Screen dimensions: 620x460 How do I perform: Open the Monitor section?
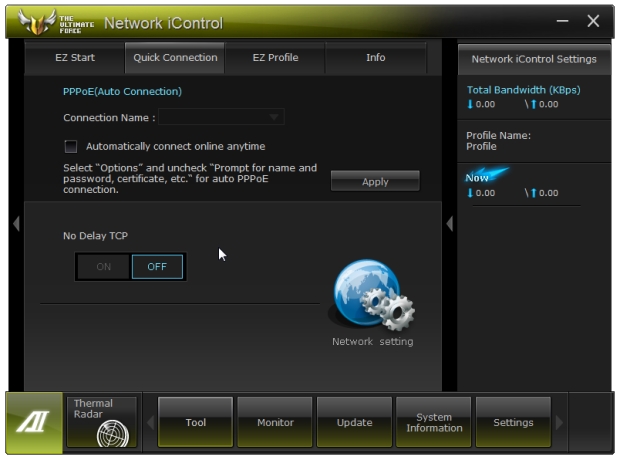pos(275,422)
